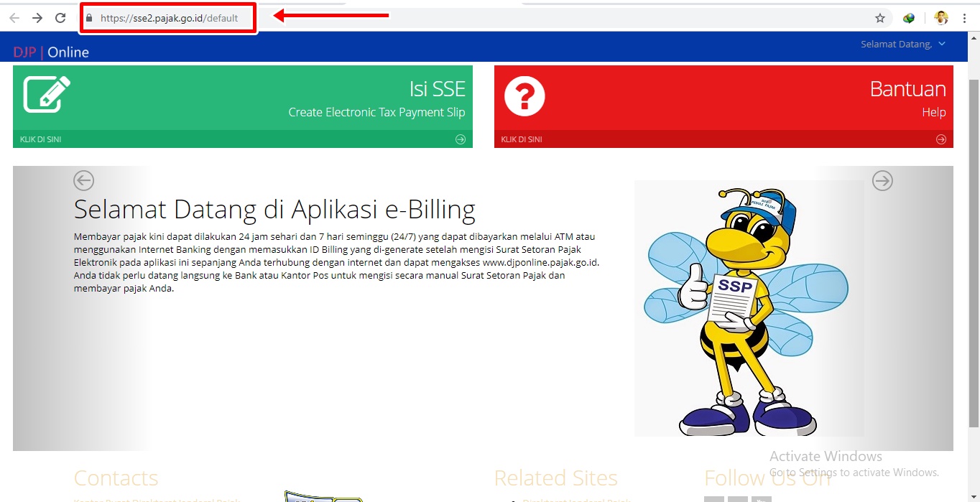980x502 pixels.
Task: Click the Follow Us On heading
Action: click(767, 478)
